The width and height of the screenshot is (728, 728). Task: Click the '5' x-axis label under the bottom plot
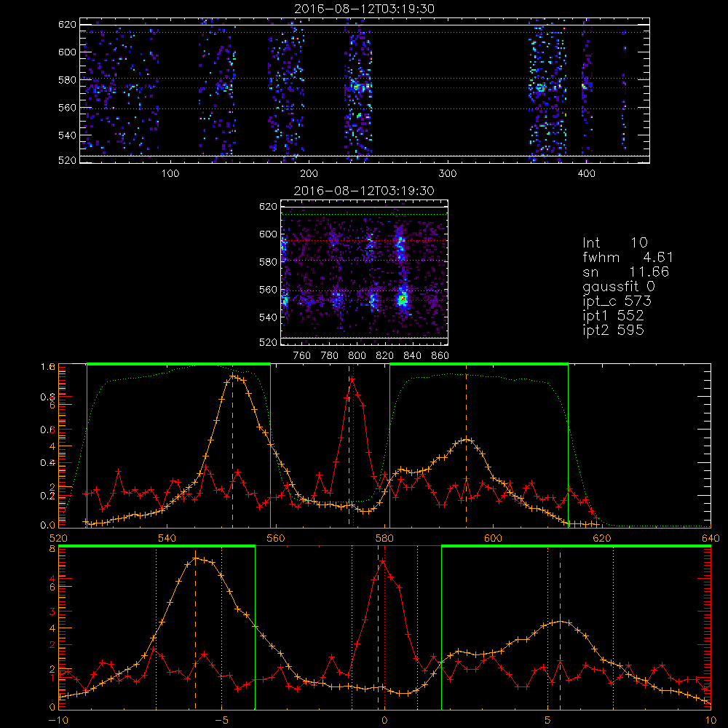coord(548,721)
